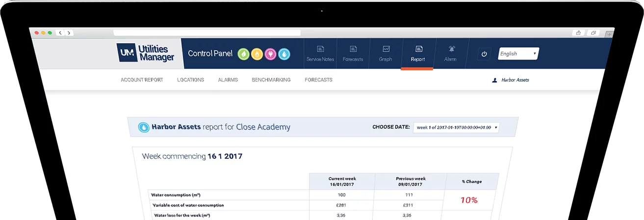Screen dimensions: 644x220
Task: Go forward with the browser forward arrow
Action: pos(69,33)
